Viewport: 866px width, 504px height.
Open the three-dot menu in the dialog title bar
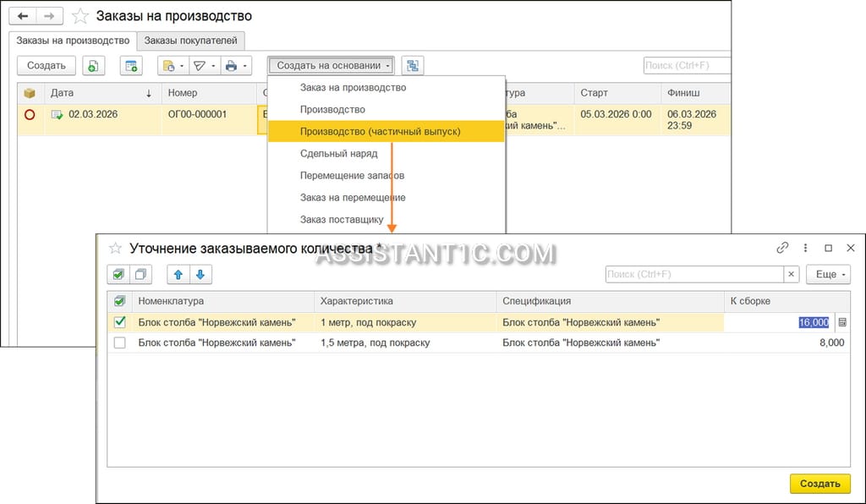pyautogui.click(x=805, y=248)
